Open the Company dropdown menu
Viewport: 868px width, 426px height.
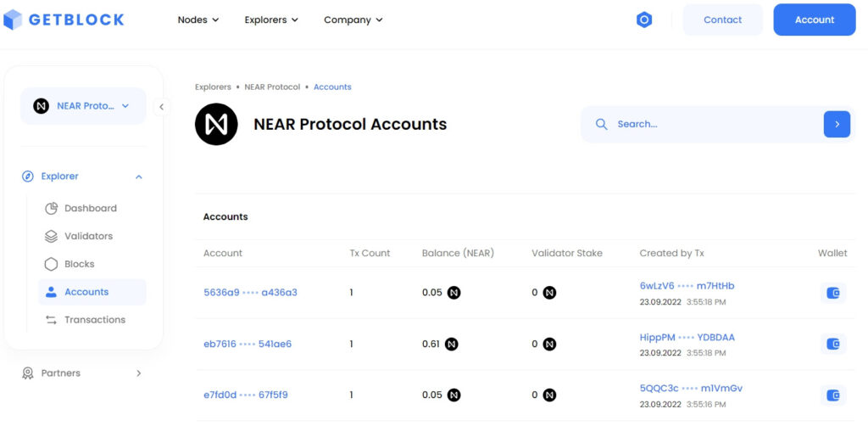pyautogui.click(x=353, y=20)
